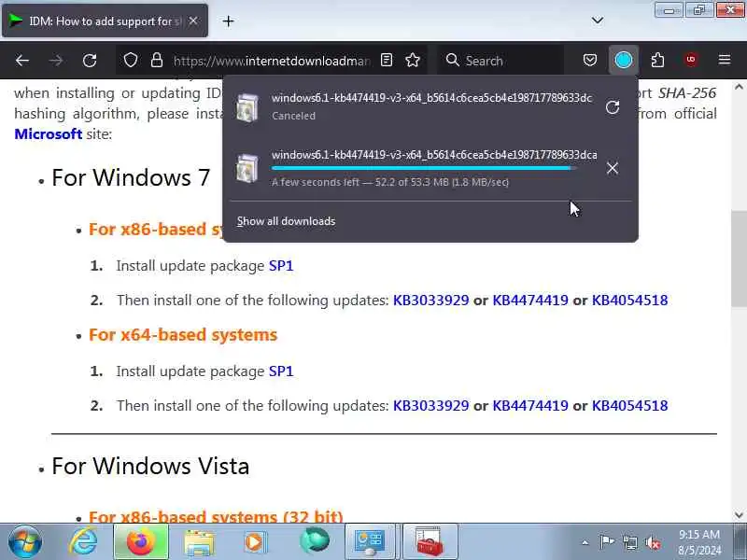Open the list all tabs chevron
The image size is (747, 560).
[x=598, y=21]
